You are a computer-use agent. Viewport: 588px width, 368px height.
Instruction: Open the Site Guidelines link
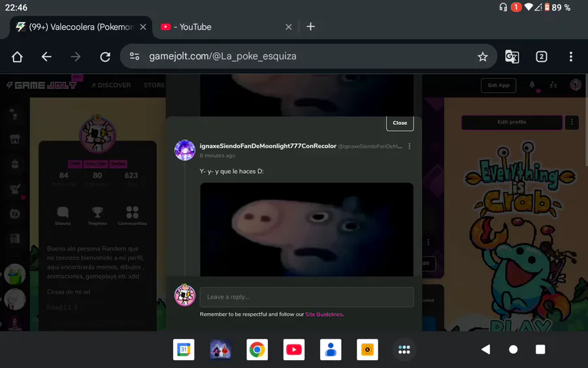tap(323, 314)
